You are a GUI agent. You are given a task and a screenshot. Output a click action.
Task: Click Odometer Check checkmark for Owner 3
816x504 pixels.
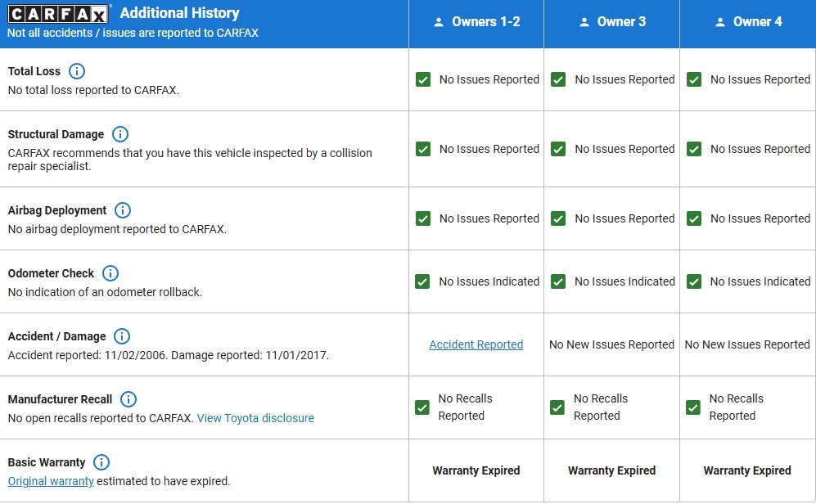[x=558, y=281]
